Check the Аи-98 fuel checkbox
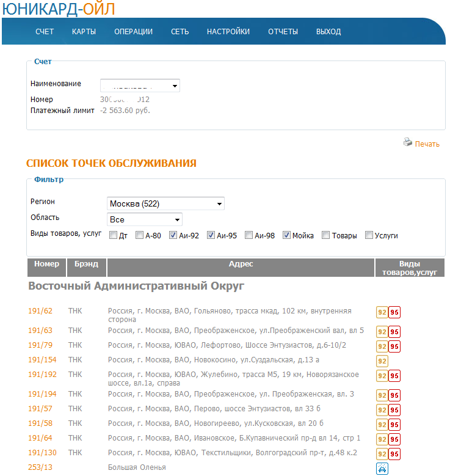This screenshot has height=476, width=450. tap(249, 235)
